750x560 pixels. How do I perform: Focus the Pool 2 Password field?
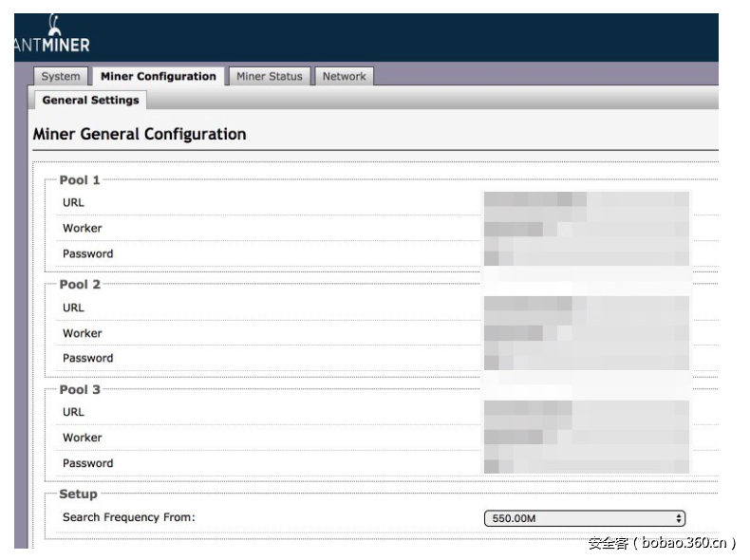[586, 359]
